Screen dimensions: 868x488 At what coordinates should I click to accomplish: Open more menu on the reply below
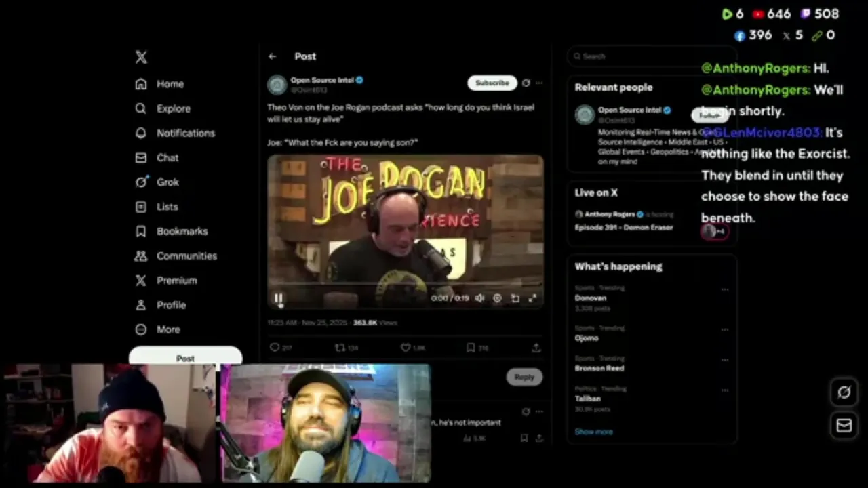pos(539,411)
